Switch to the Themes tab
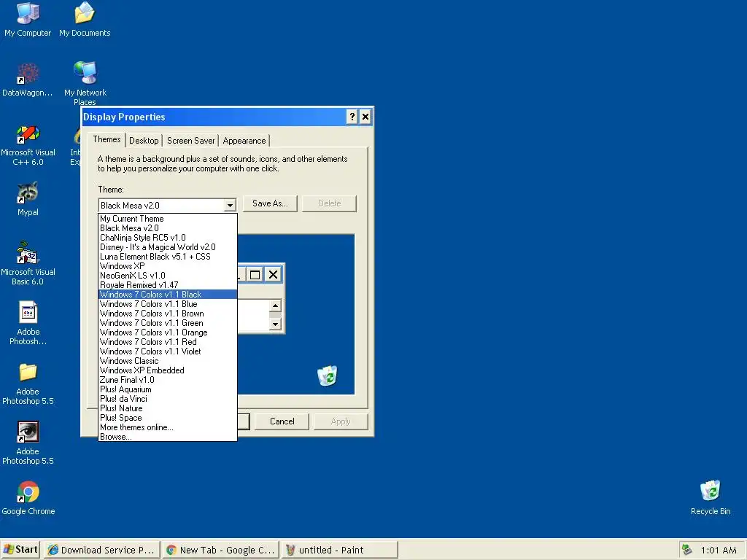747x560 pixels. [107, 139]
